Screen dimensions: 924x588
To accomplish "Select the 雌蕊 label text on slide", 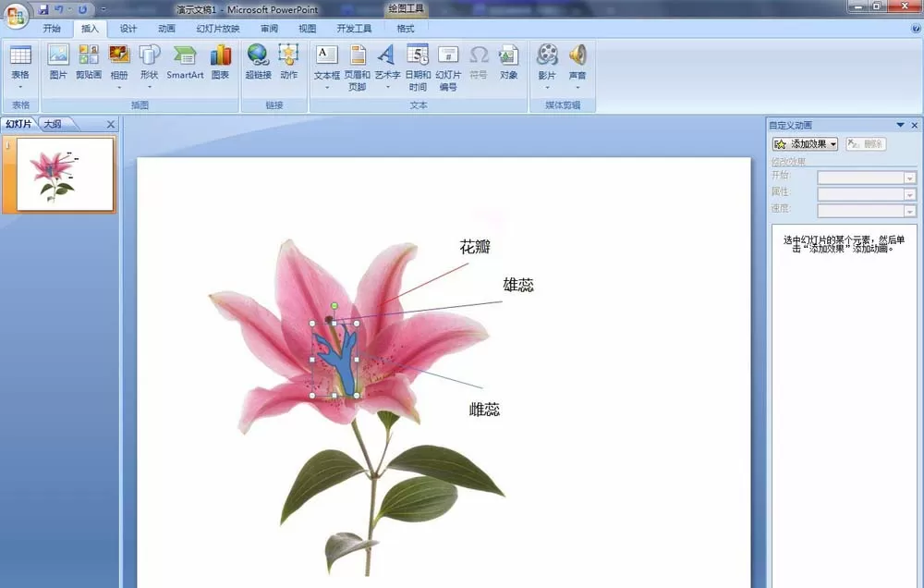I will click(x=484, y=409).
